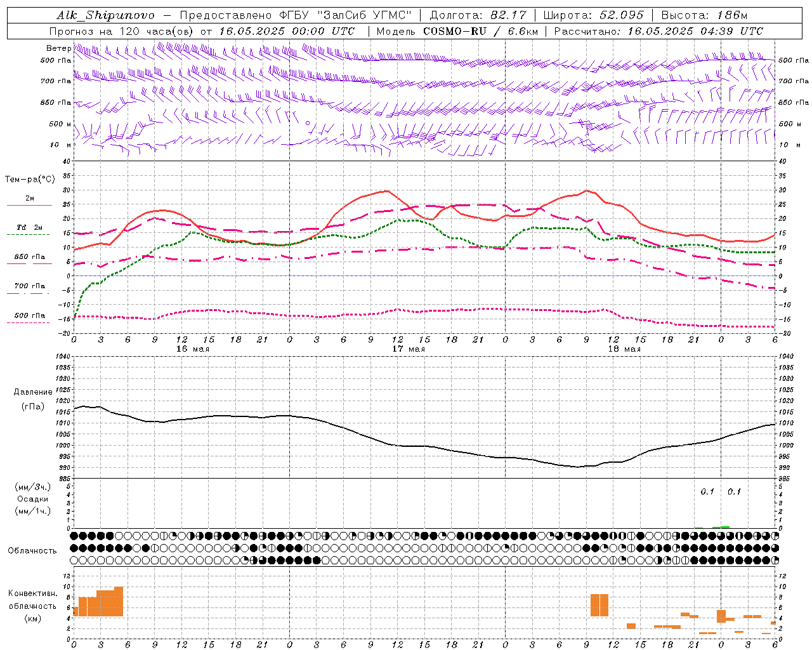
Task: Click the Широта: 52.095 value
Action: coord(593,15)
